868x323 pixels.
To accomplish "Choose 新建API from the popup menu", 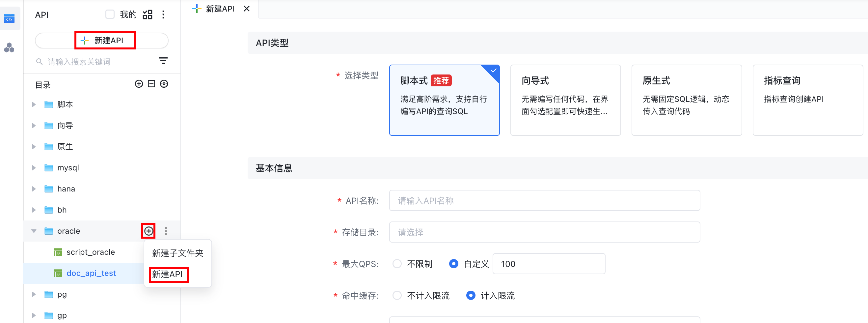I will [168, 274].
